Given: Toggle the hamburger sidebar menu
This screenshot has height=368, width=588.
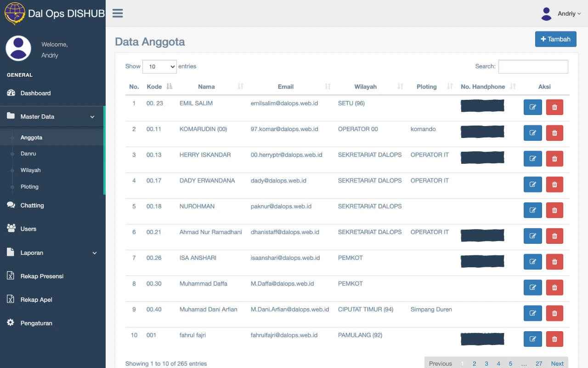Looking at the screenshot, I should click(118, 13).
